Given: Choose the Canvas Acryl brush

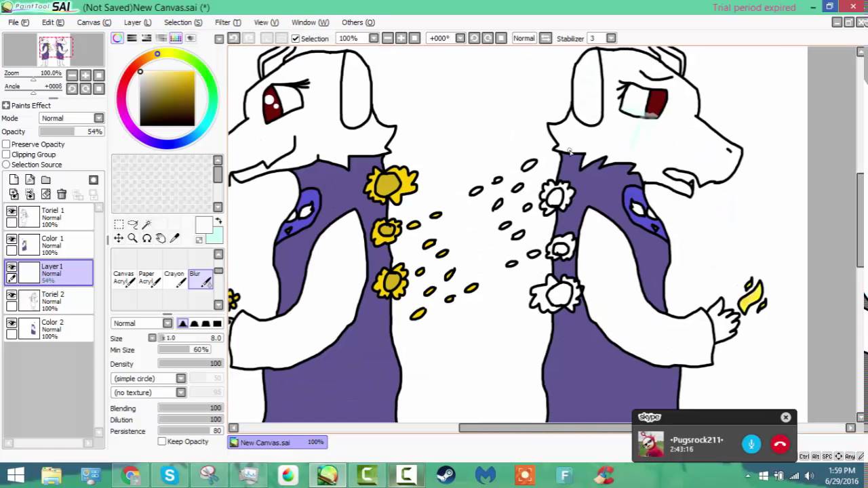Looking at the screenshot, I should click(124, 279).
